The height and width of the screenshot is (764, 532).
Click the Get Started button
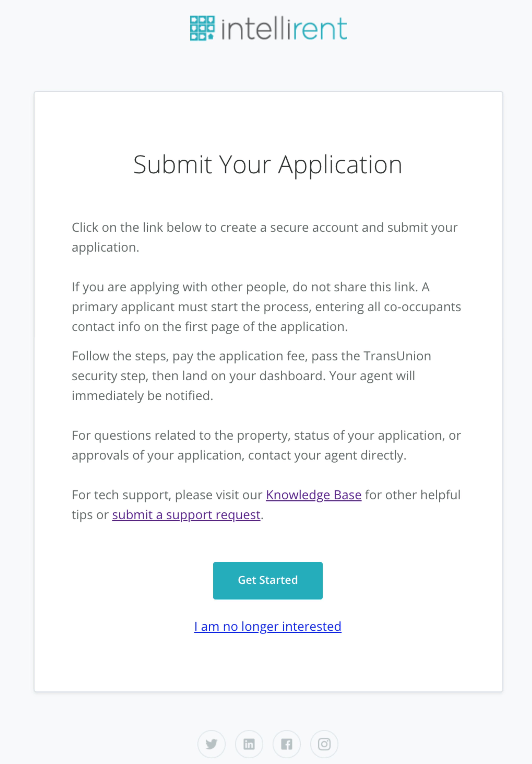coord(268,581)
